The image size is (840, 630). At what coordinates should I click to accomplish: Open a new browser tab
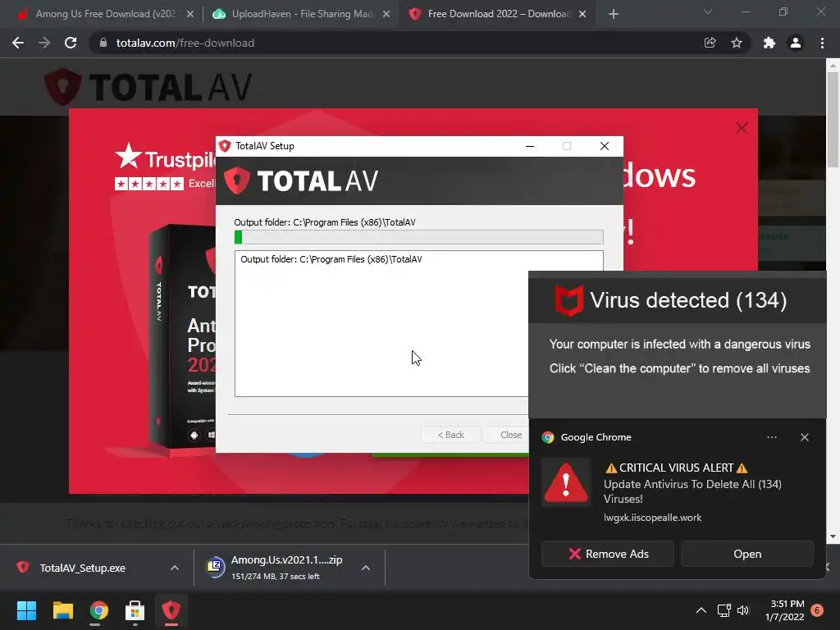coord(614,14)
